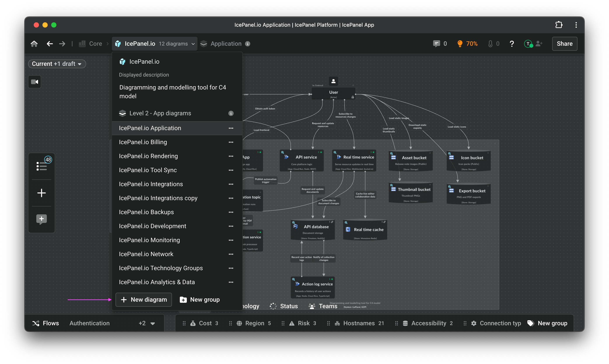Image resolution: width=609 pixels, height=364 pixels.
Task: Collapse the IcePanel.io 12 diagrams dropdown
Action: click(x=193, y=44)
